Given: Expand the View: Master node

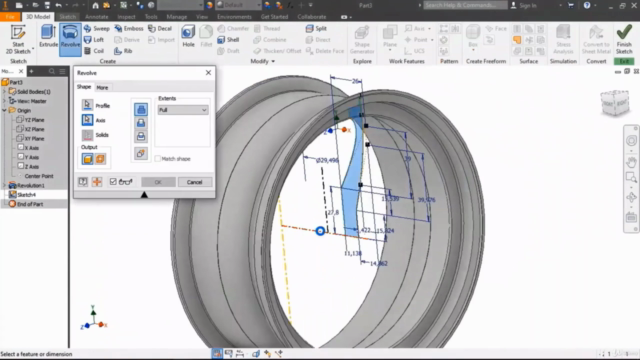Looking at the screenshot, I should click(4, 101).
